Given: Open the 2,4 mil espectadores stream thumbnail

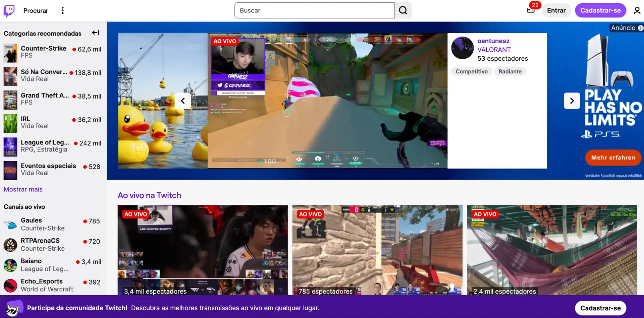Looking at the screenshot, I should click(x=552, y=250).
